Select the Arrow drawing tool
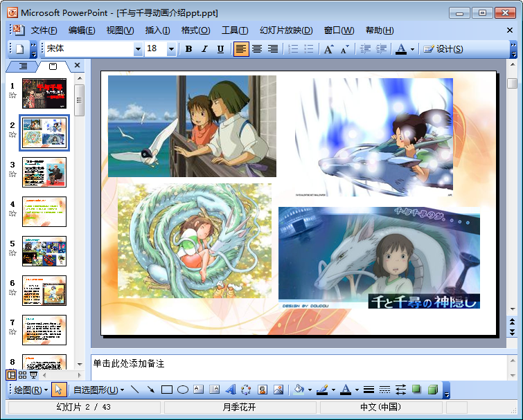Viewport: 523px width, 420px height. [151, 390]
